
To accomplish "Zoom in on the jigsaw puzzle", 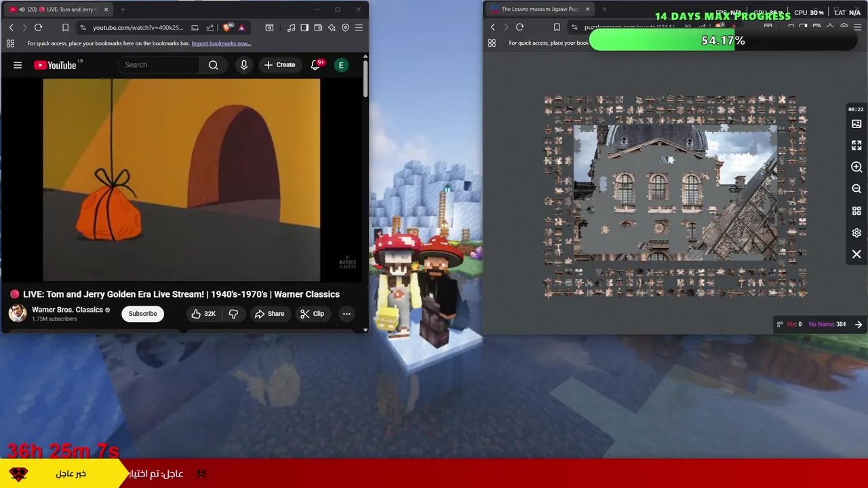I will click(x=856, y=167).
